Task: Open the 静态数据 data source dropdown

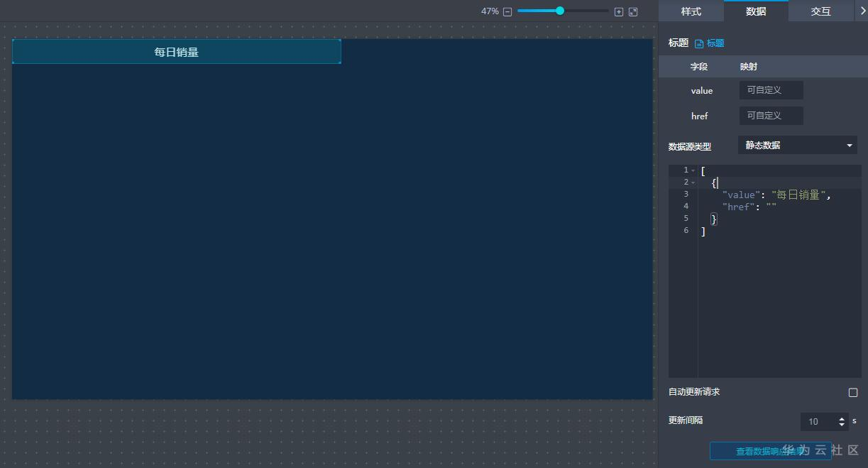Action: (798, 145)
